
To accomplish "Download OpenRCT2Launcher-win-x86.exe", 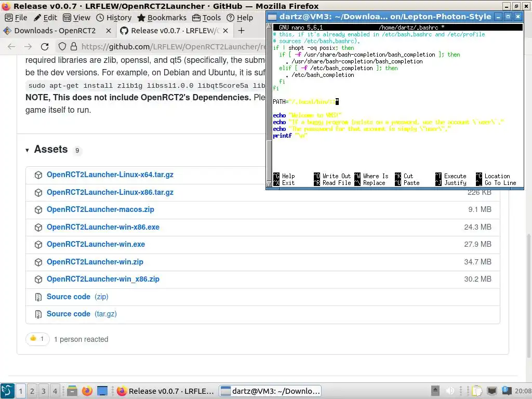I will (x=103, y=228).
